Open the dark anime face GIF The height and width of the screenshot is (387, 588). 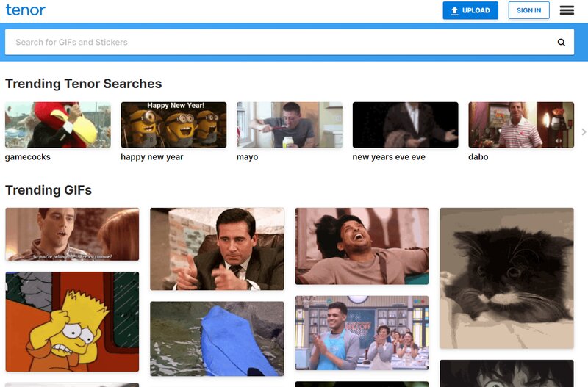pyautogui.click(x=506, y=374)
